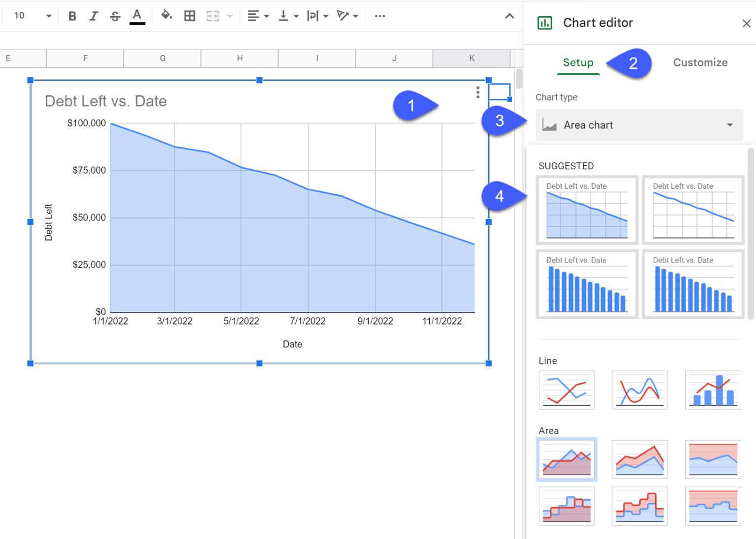The height and width of the screenshot is (539, 756).
Task: Toggle bold formatting in the toolbar
Action: click(x=72, y=15)
